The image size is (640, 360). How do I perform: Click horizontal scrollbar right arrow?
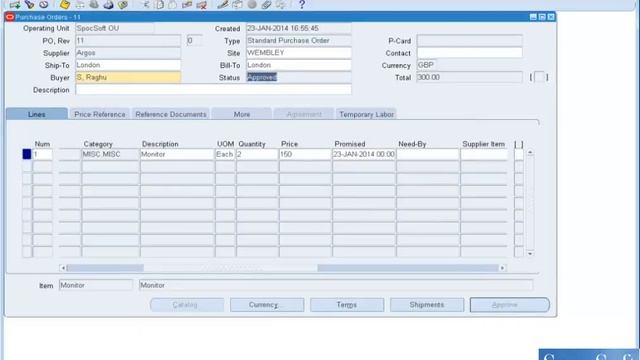(x=502, y=268)
